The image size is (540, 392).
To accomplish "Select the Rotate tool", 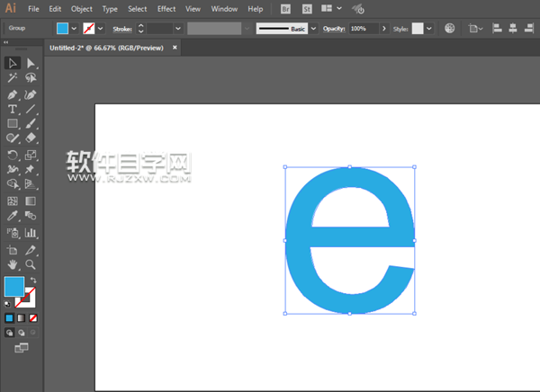I will [x=13, y=155].
